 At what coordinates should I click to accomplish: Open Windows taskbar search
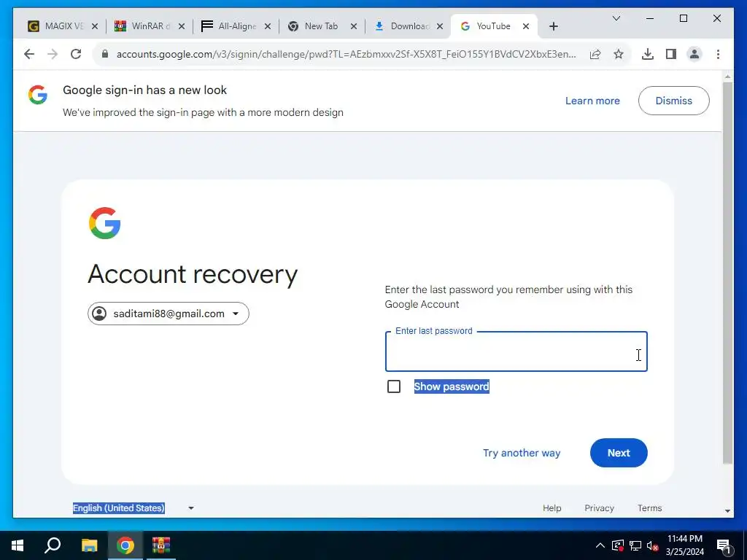tap(53, 545)
